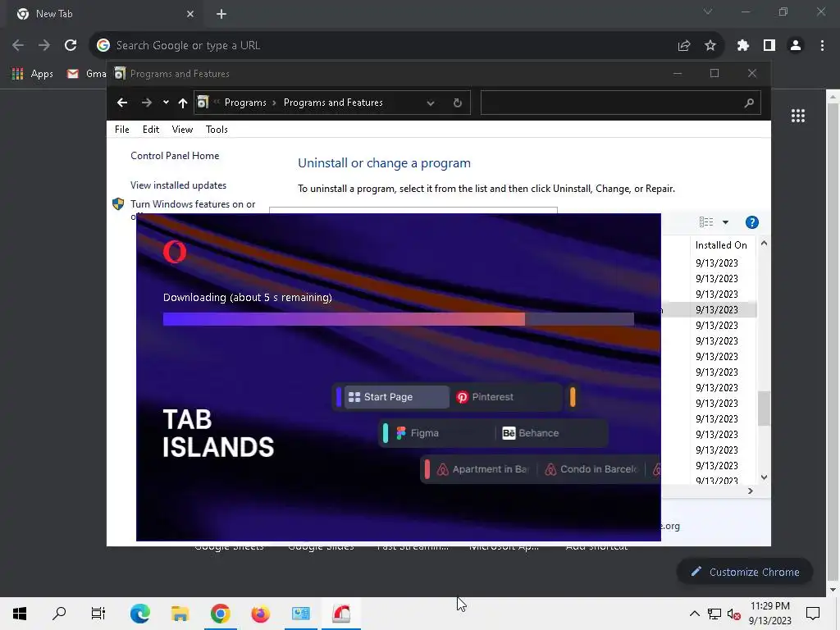840x630 pixels.
Task: Click Installed On column header
Action: click(x=721, y=244)
